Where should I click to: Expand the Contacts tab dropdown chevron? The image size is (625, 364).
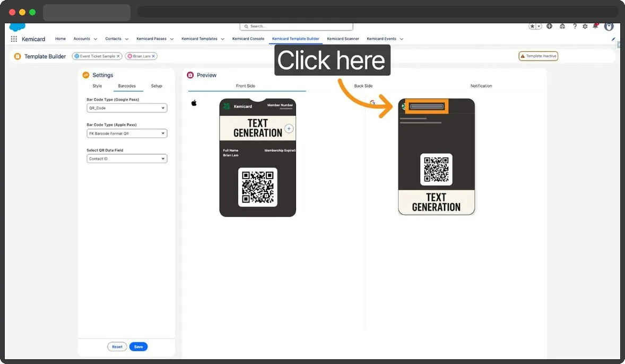click(127, 39)
